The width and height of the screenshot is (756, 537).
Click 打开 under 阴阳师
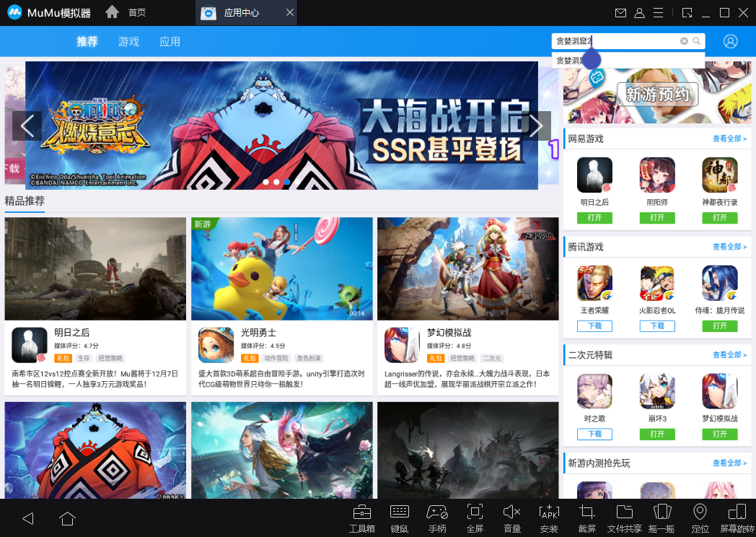coord(657,218)
